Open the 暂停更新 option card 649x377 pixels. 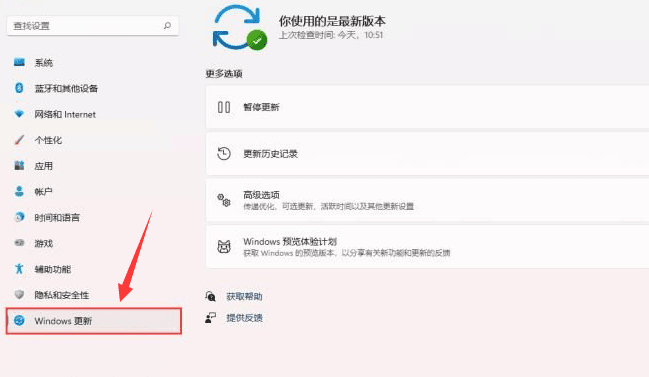point(428,107)
